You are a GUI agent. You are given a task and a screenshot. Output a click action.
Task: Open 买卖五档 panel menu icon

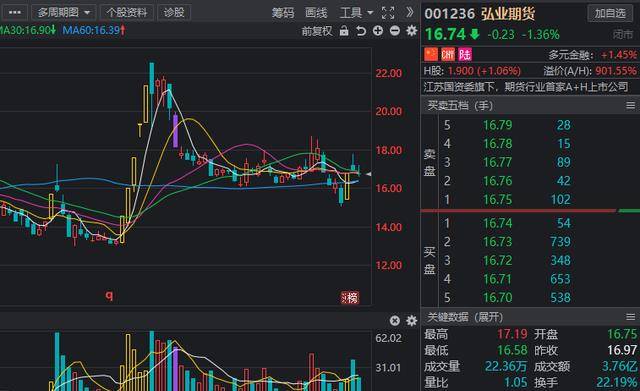630,106
